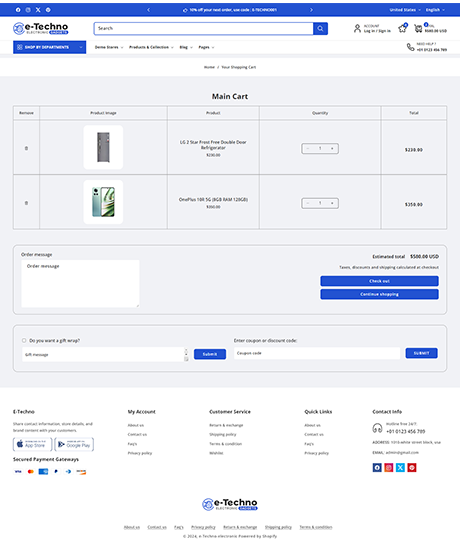Viewport: 460px width, 550px height.
Task: Show next announcement with right arrow
Action: (311, 10)
